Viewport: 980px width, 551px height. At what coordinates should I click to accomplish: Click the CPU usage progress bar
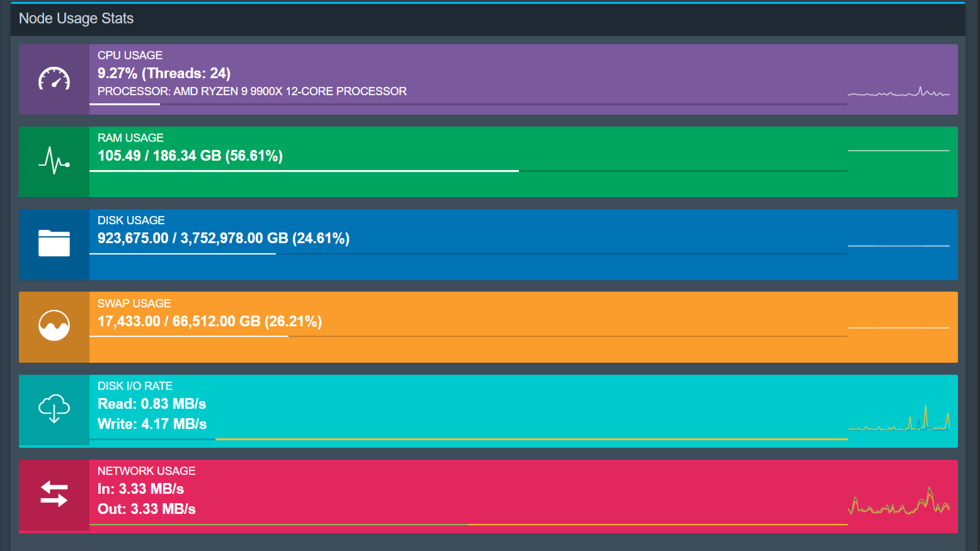[468, 104]
